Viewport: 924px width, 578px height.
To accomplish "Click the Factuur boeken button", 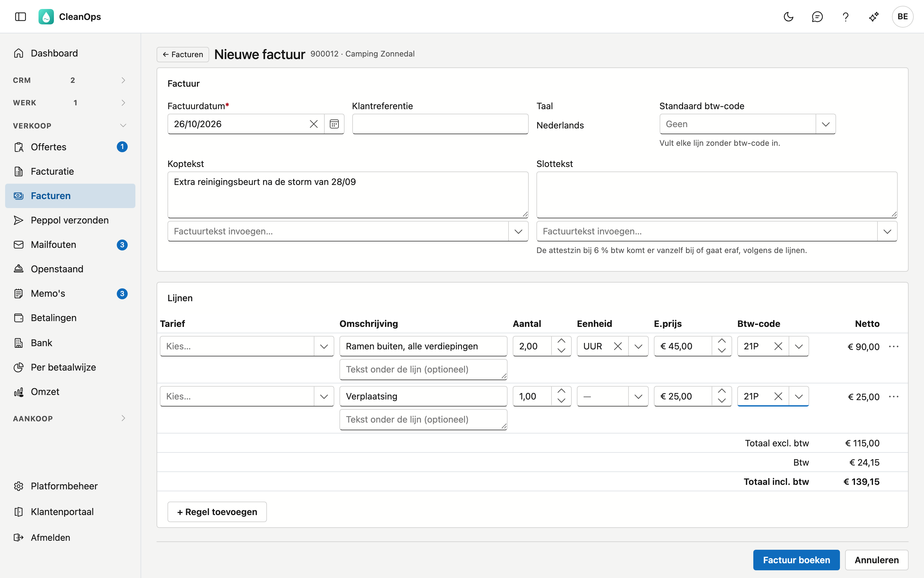I will point(796,560).
